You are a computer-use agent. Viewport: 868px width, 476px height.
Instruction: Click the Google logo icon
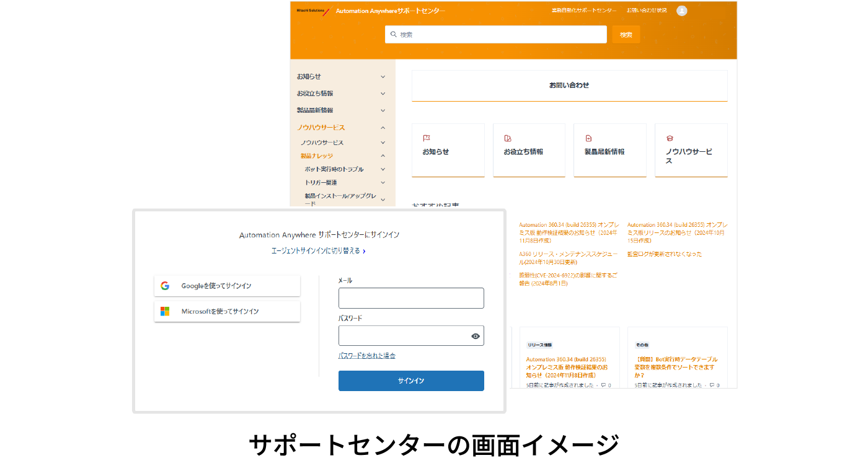[x=165, y=286]
